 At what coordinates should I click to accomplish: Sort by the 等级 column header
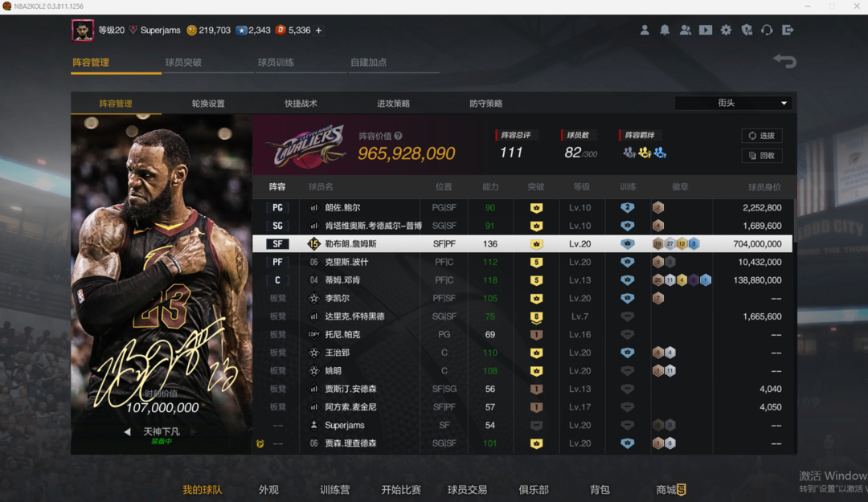pyautogui.click(x=581, y=187)
